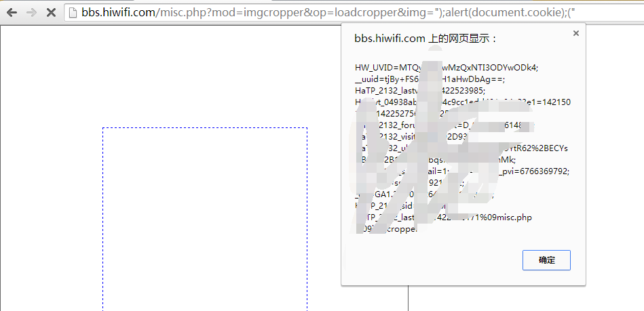Focus the address bar URL field

point(354,13)
